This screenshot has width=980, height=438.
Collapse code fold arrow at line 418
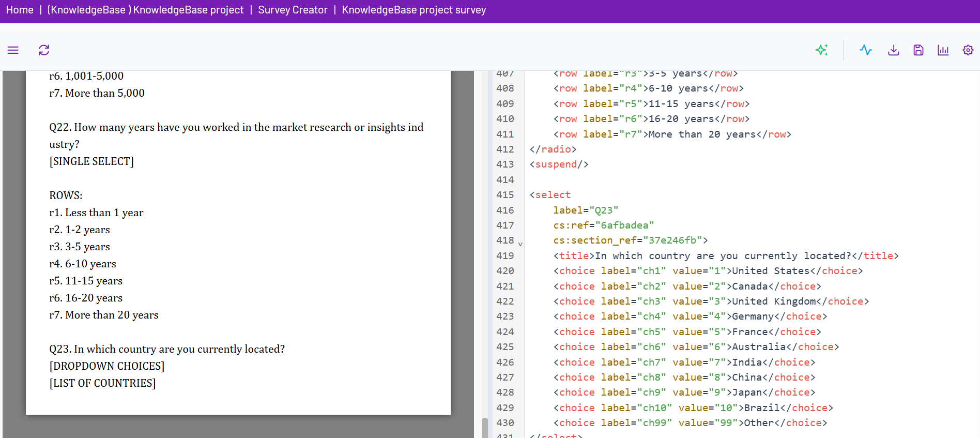520,244
